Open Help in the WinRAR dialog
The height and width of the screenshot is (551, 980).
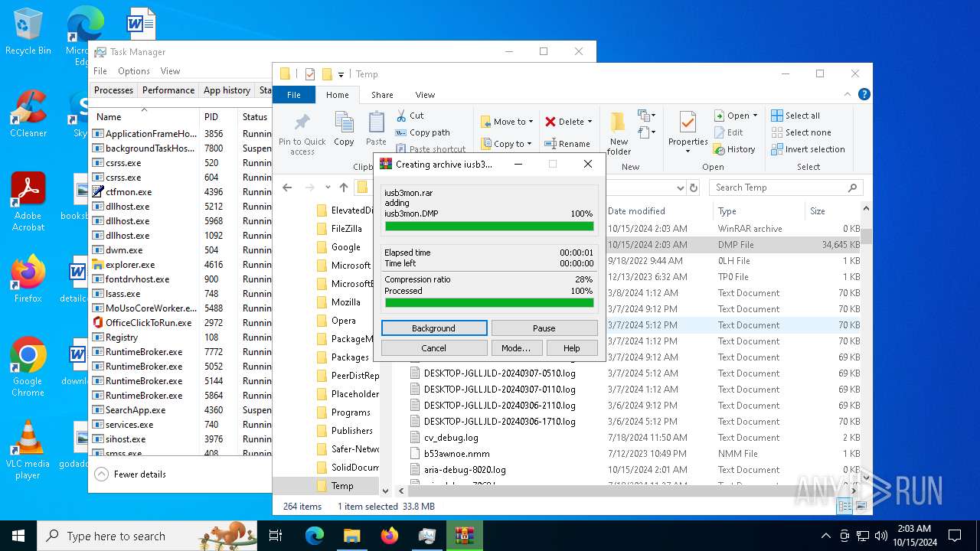coord(572,347)
